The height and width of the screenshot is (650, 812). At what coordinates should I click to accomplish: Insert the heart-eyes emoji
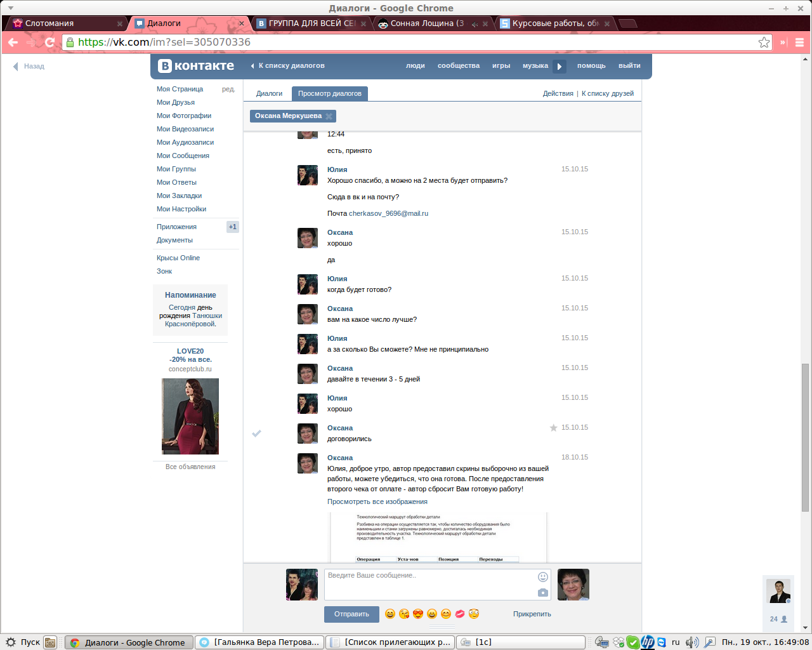point(418,614)
